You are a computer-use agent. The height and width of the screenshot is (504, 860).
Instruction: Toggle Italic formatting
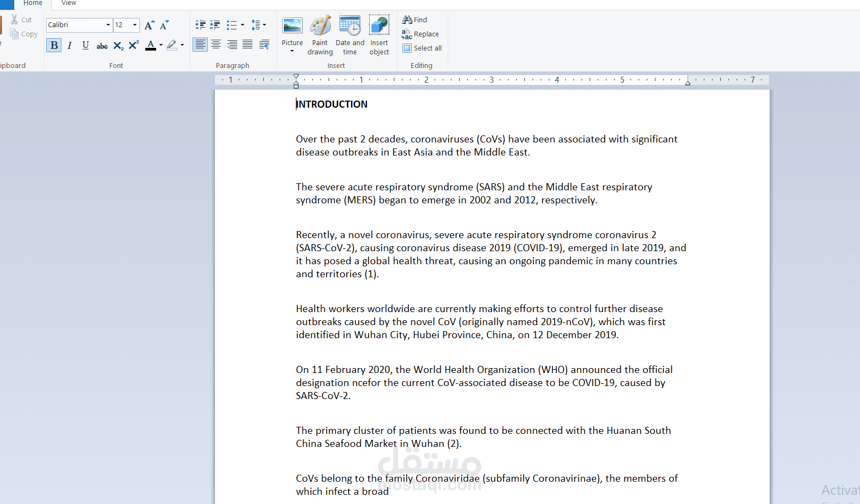click(70, 45)
